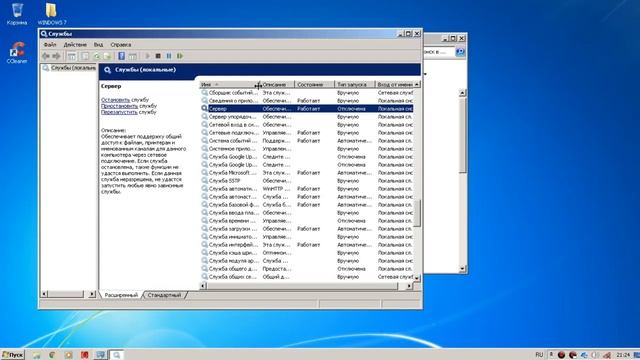Viewport: 640px width, 360px height.
Task: Select the Служба базовой ф... row
Action: 307,204
